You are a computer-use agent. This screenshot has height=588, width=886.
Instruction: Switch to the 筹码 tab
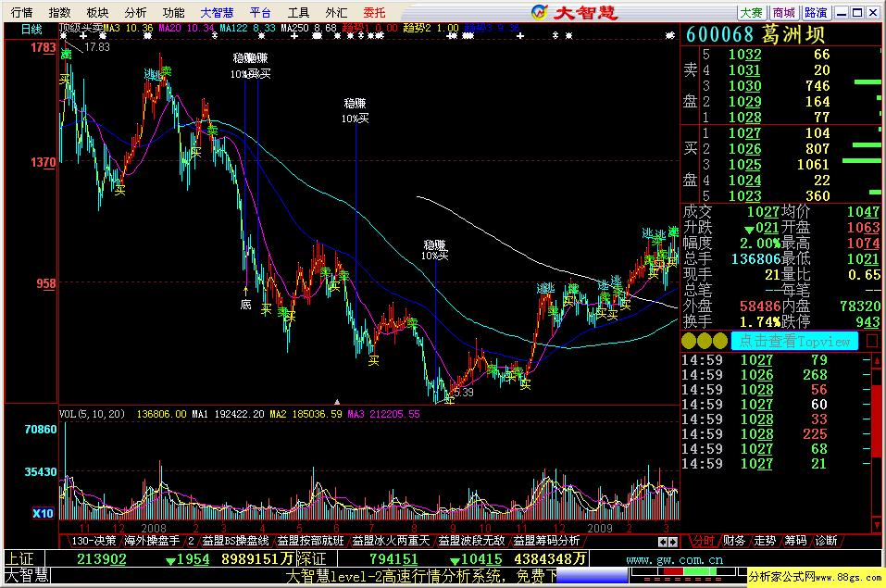tap(795, 541)
